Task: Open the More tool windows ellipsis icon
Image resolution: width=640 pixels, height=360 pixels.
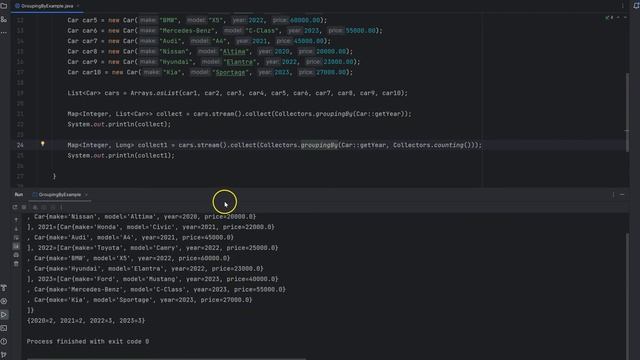Action: pos(4,32)
